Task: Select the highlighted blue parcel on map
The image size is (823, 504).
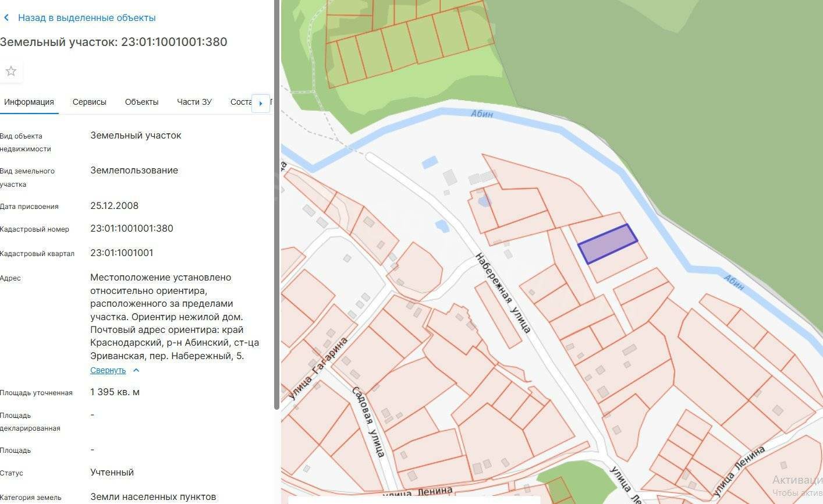Action: [607, 244]
